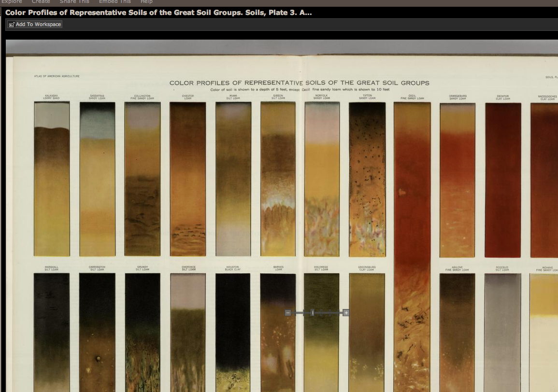Click the 'Decatur Clay Loam' label
Image resolution: width=558 pixels, height=392 pixels.
tap(503, 97)
